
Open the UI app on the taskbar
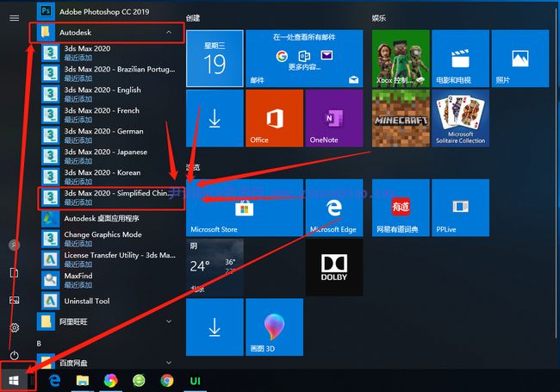pos(195,381)
